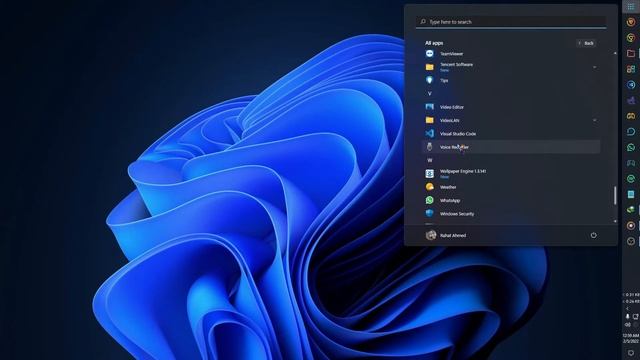Open Brave browser from the taskbar

point(631,22)
